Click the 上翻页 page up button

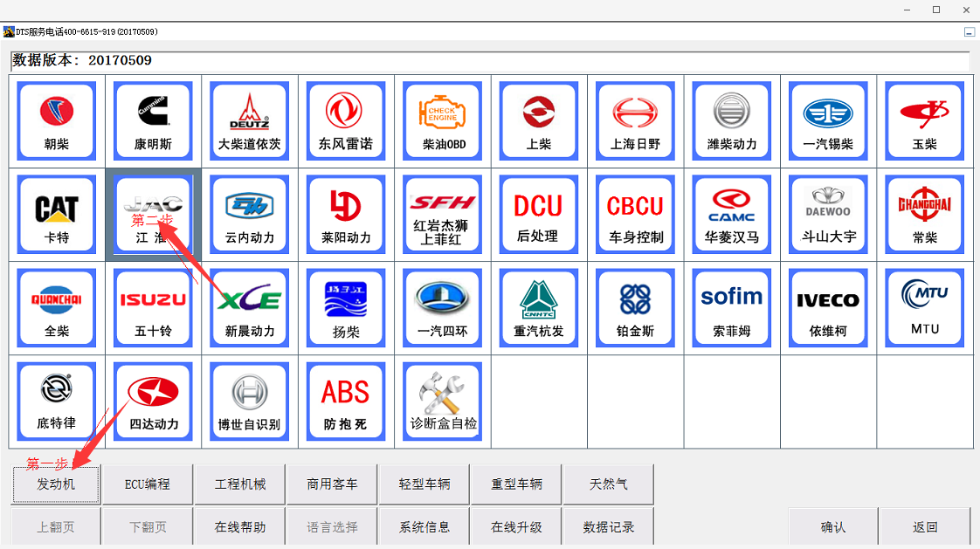(x=56, y=526)
